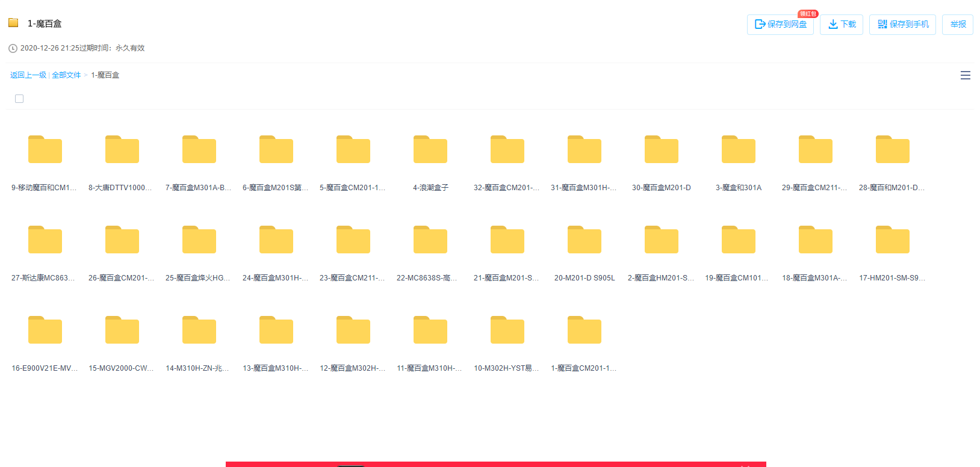Open folder icon 19-魔百盒CM101
The image size is (980, 467).
point(739,240)
